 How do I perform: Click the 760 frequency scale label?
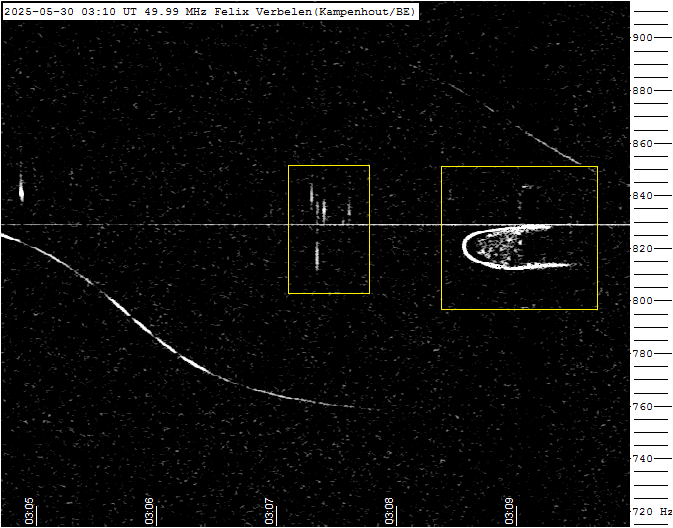(642, 407)
